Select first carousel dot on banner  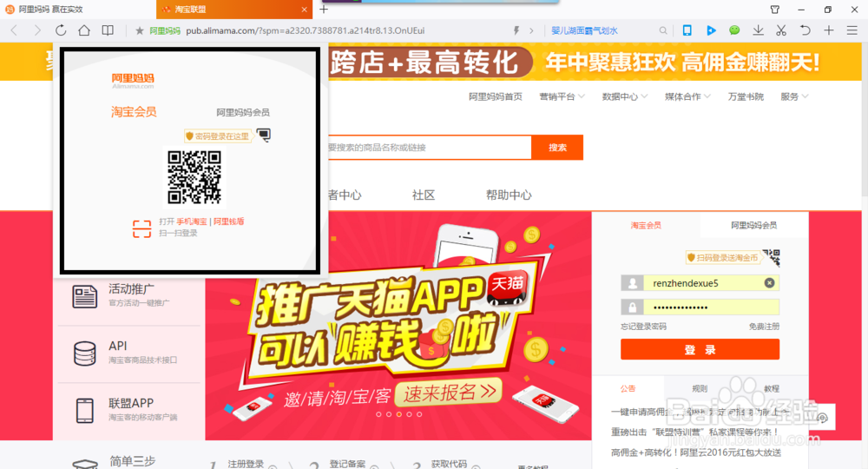tap(378, 414)
